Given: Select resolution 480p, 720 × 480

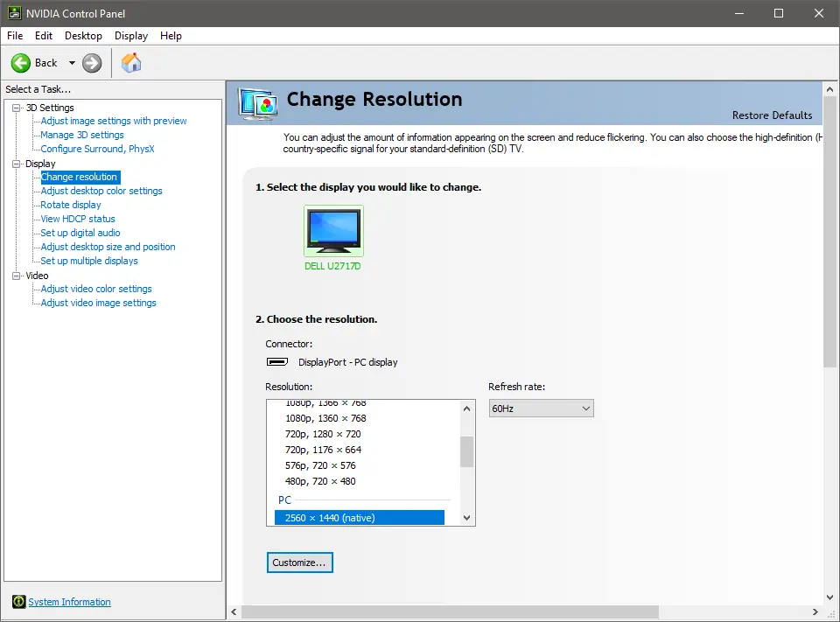Looking at the screenshot, I should click(320, 481).
